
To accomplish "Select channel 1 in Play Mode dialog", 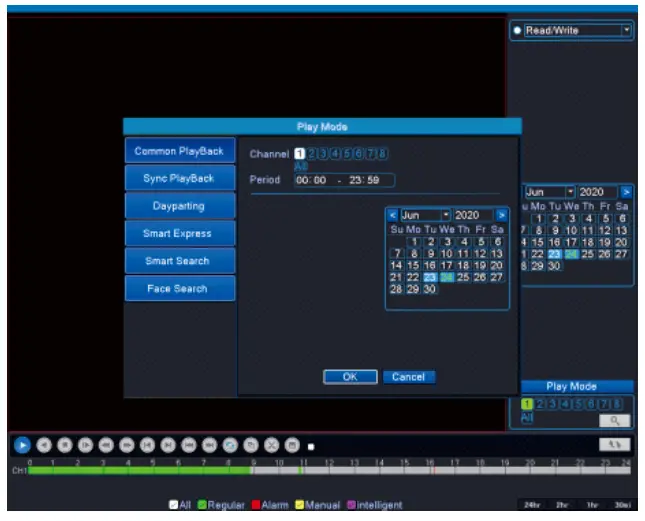I will pyautogui.click(x=299, y=154).
